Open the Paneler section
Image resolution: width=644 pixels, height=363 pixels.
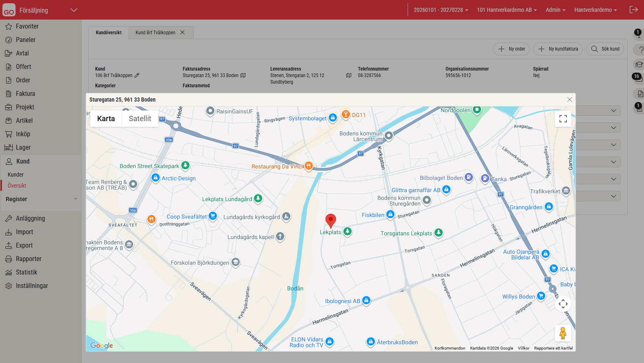[25, 40]
